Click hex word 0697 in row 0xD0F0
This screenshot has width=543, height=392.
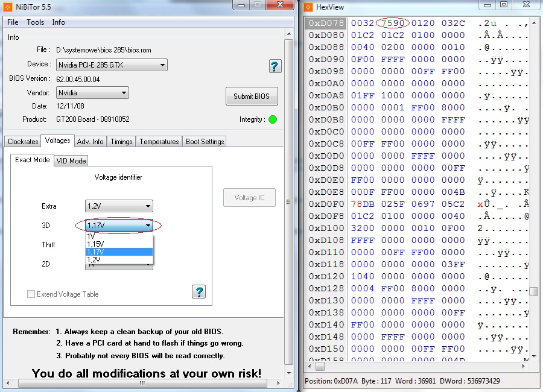(423, 204)
